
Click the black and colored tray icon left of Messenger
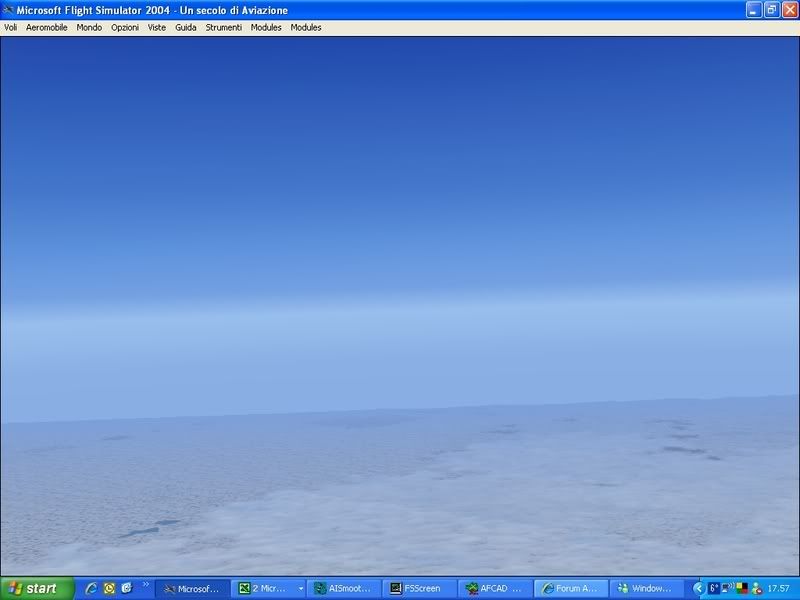click(x=742, y=589)
